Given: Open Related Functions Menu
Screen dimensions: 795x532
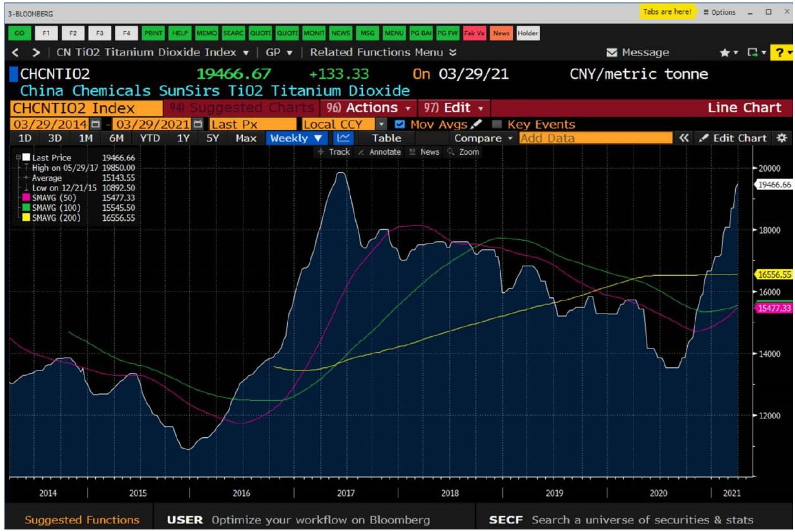Looking at the screenshot, I should pos(383,52).
